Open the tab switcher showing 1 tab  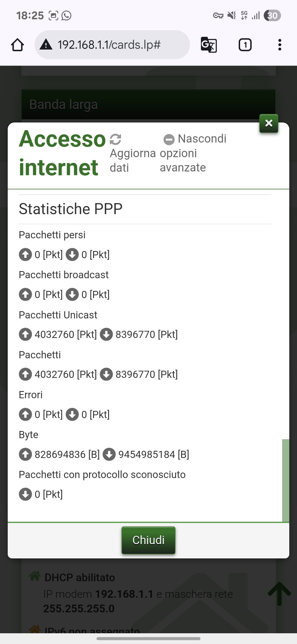click(x=245, y=45)
